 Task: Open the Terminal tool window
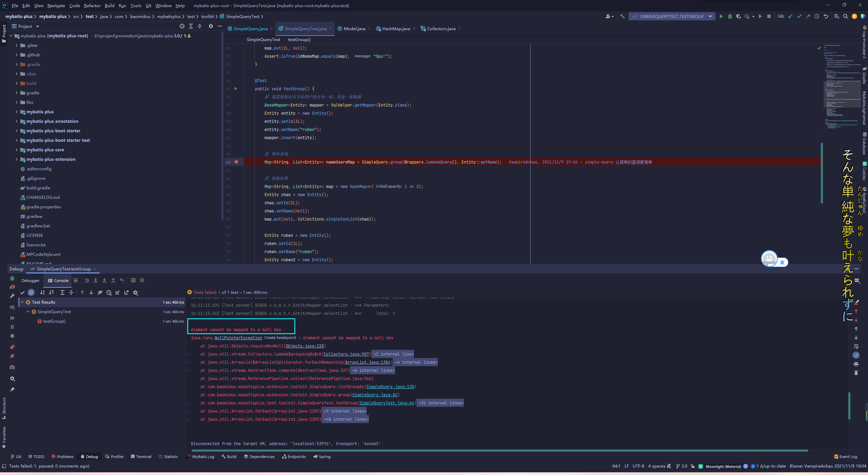(141, 457)
